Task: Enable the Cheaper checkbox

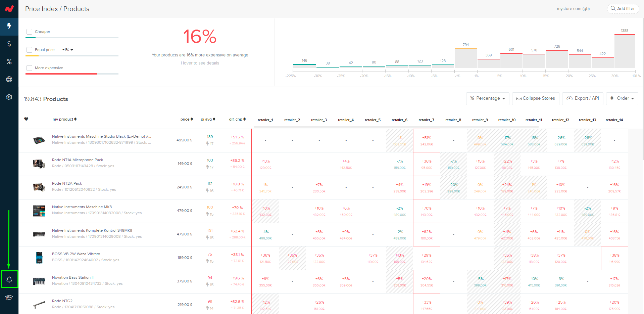Action: [30, 32]
